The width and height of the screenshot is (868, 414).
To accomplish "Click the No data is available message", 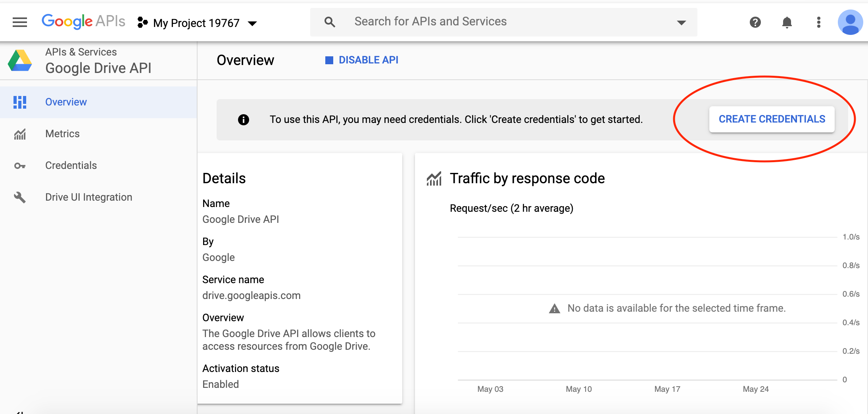I will [x=676, y=308].
